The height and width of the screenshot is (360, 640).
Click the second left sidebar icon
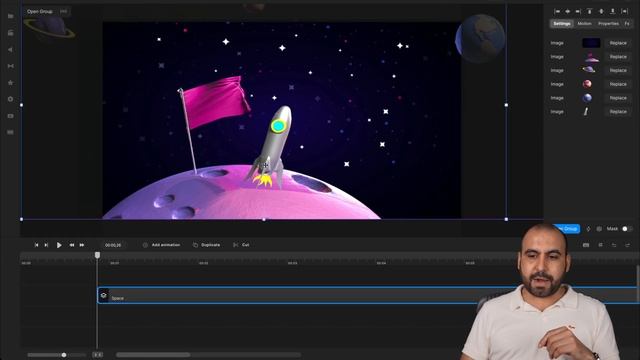tap(11, 33)
